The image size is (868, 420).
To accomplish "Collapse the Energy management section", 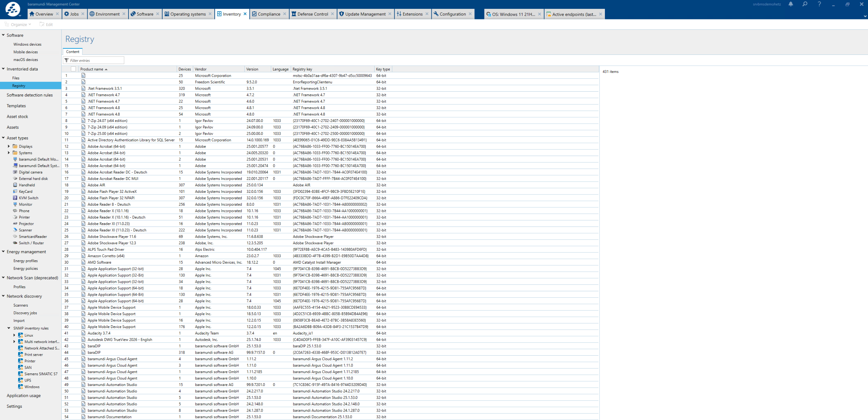I will [3, 252].
